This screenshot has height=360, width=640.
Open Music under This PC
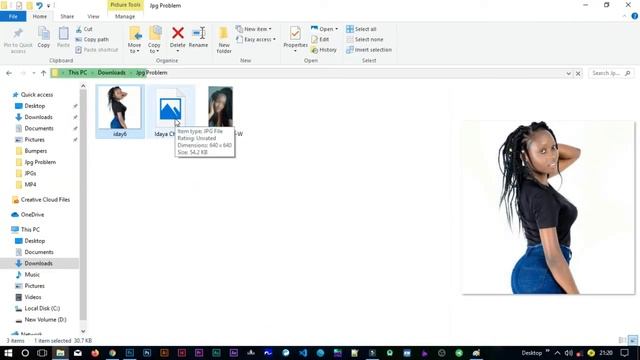32,275
